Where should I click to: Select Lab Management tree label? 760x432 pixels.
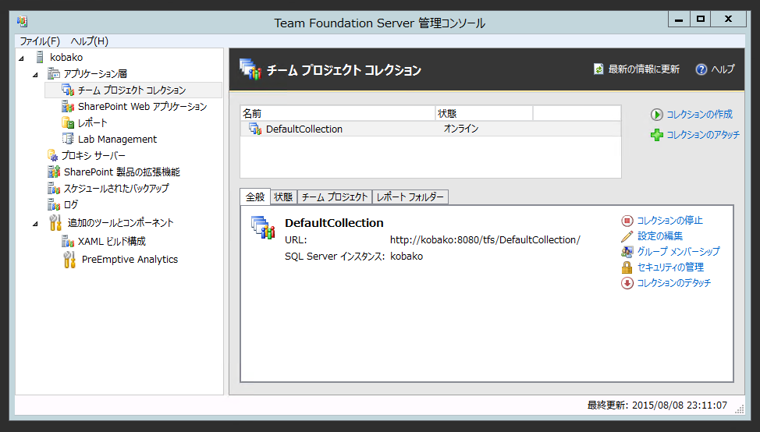point(117,139)
